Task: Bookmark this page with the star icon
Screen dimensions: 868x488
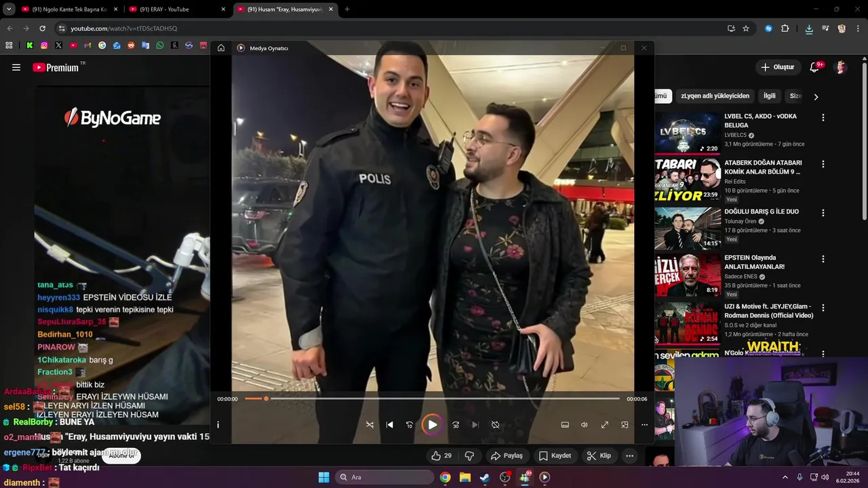Action: 746,28
